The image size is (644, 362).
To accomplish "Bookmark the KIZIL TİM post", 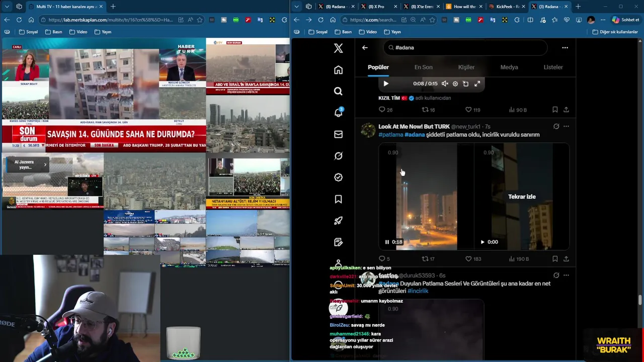I will [555, 110].
